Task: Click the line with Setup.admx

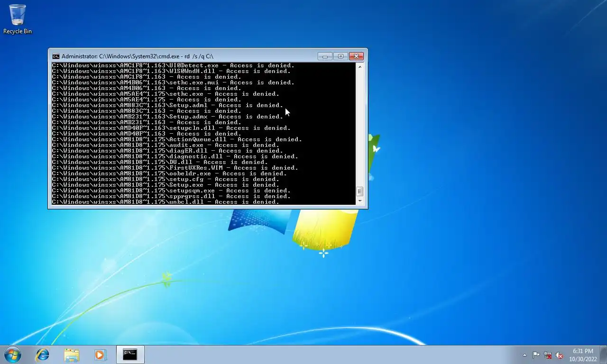Action: [x=167, y=117]
